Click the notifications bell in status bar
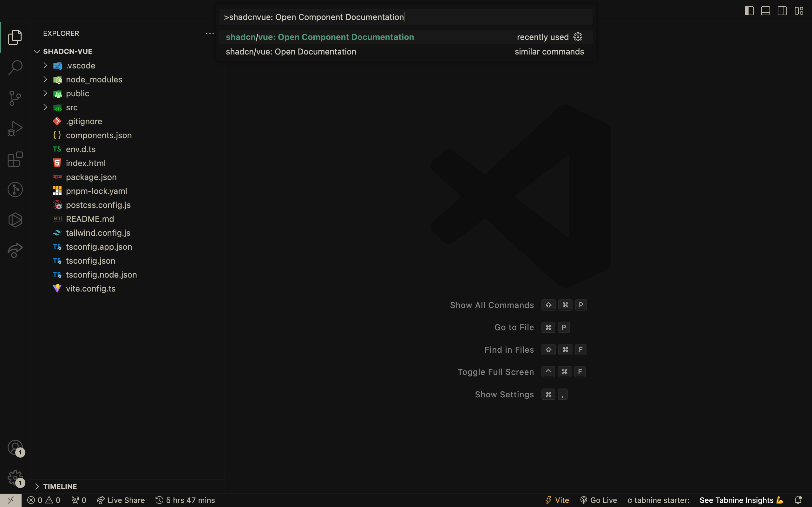The height and width of the screenshot is (507, 812). (x=798, y=500)
